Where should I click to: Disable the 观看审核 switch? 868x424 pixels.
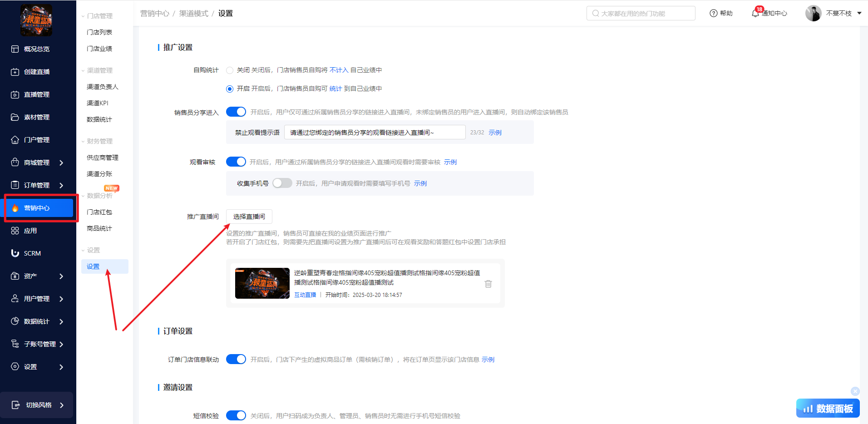pyautogui.click(x=236, y=162)
